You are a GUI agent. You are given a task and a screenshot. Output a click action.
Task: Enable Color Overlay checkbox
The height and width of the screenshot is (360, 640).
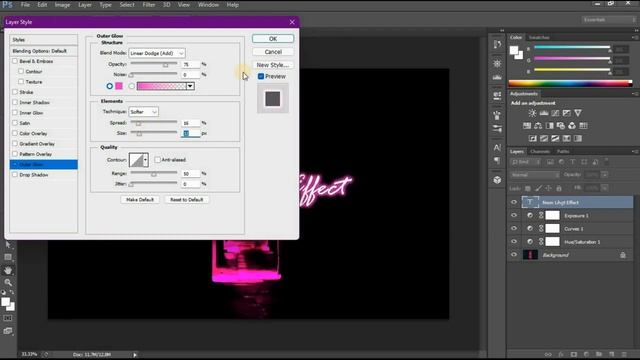pos(15,133)
